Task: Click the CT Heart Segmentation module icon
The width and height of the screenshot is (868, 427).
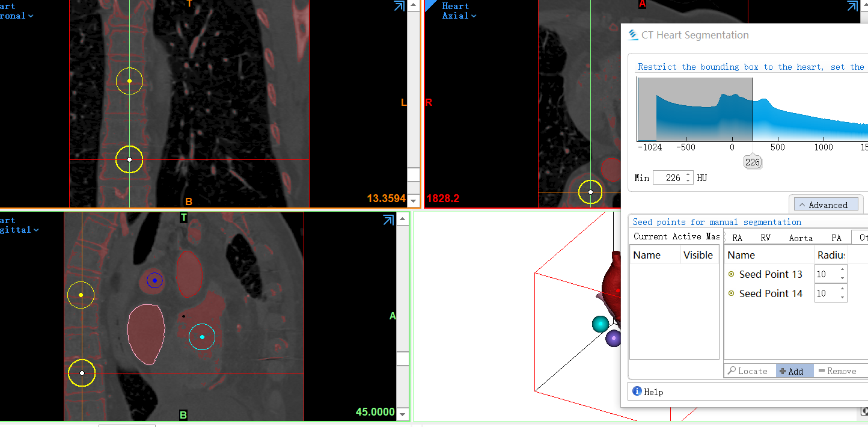Action: (633, 35)
